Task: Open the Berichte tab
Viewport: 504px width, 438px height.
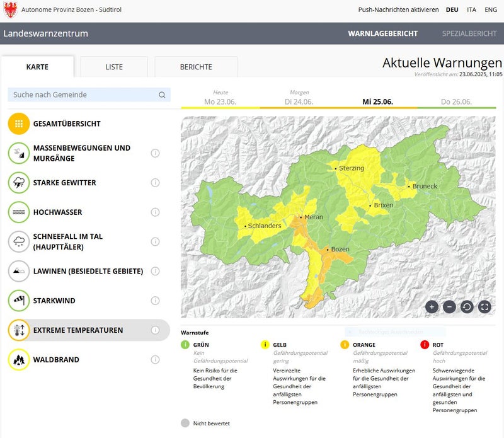Action: click(x=196, y=67)
